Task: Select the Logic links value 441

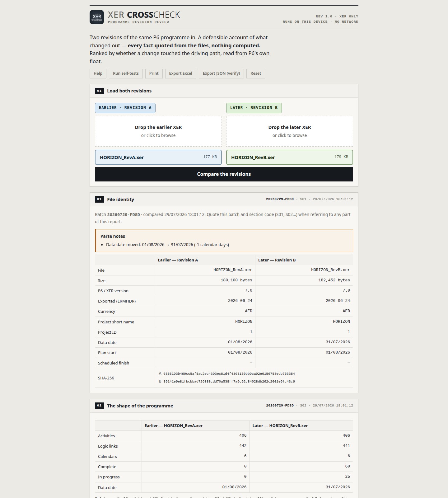Action: click(x=346, y=446)
